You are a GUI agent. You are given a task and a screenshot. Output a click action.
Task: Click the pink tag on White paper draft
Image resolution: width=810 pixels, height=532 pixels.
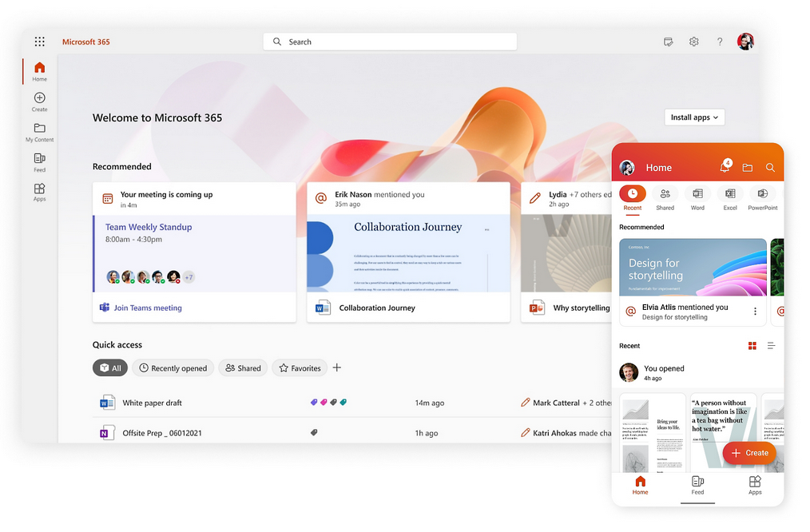[x=324, y=402]
